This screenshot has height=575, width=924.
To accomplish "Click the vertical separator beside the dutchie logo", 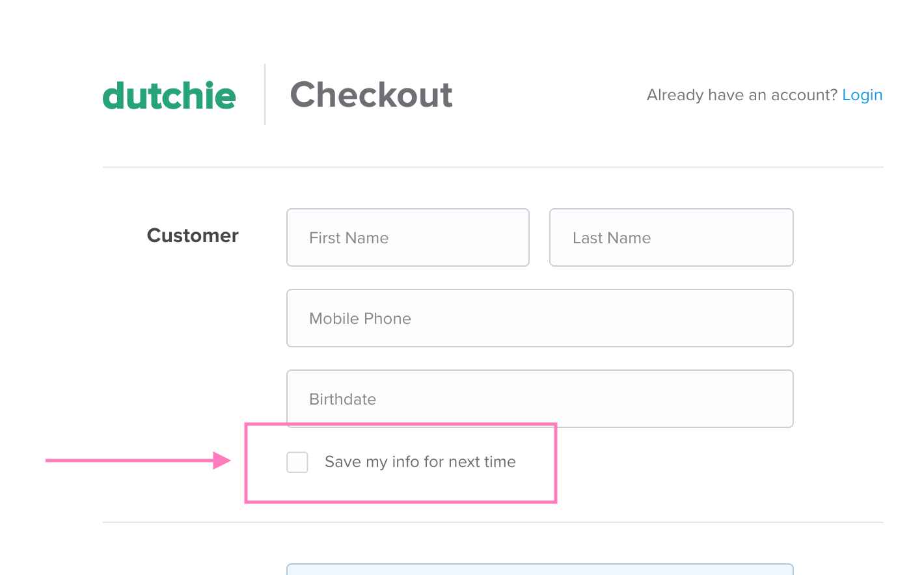I will (x=264, y=94).
